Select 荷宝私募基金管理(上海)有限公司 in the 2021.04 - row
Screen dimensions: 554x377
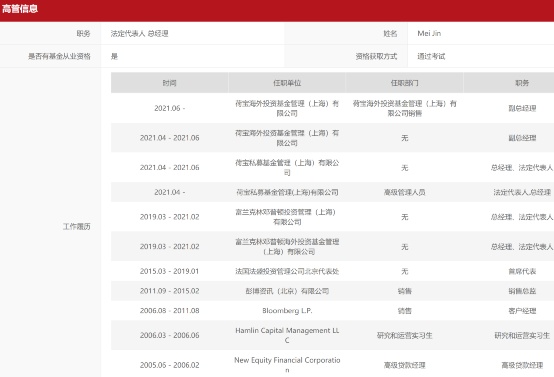pyautogui.click(x=287, y=192)
